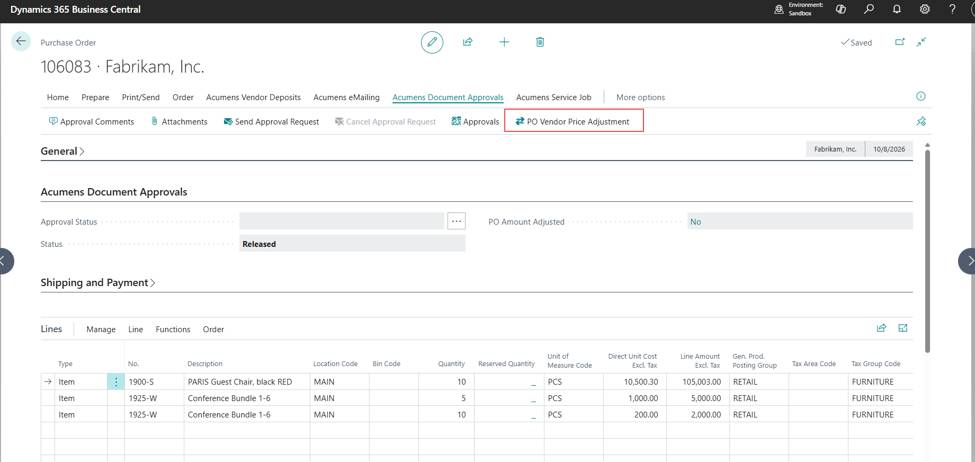Go to the next record arrow
The image size is (975, 462).
968,261
